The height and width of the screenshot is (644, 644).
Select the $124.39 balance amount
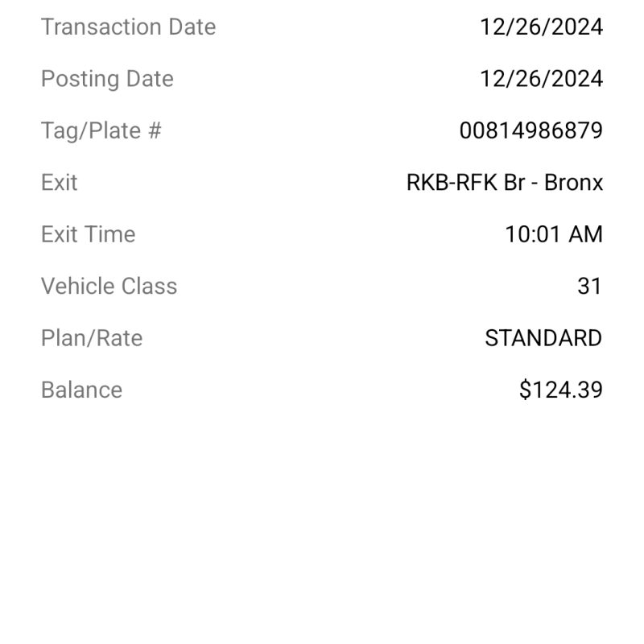561,390
